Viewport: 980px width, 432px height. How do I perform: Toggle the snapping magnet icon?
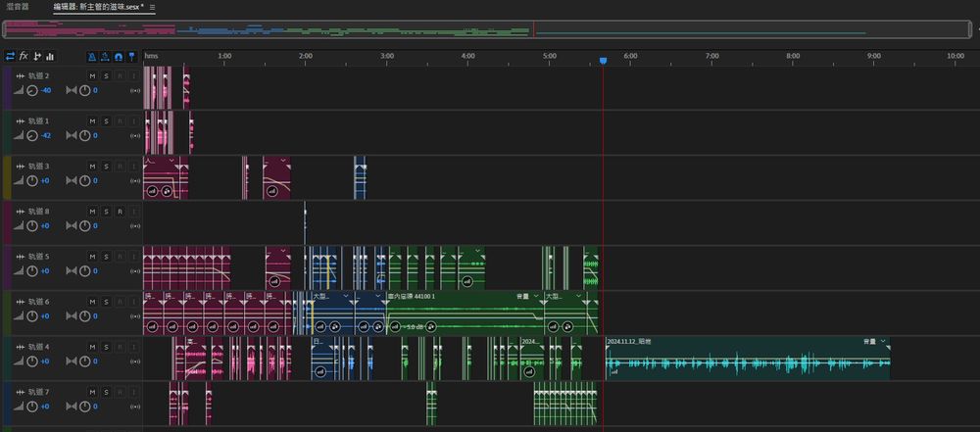119,56
